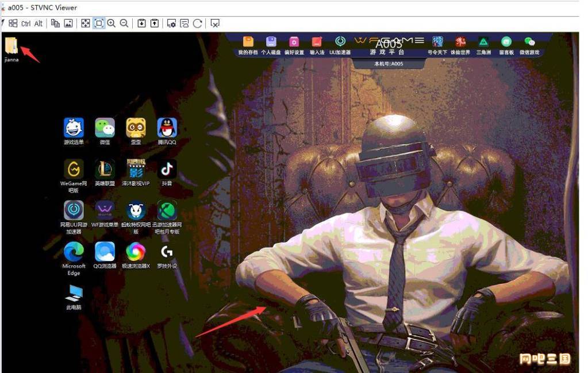Select the 腾讯QQ desktop icon
Image resolution: width=588 pixels, height=373 pixels.
[167, 131]
